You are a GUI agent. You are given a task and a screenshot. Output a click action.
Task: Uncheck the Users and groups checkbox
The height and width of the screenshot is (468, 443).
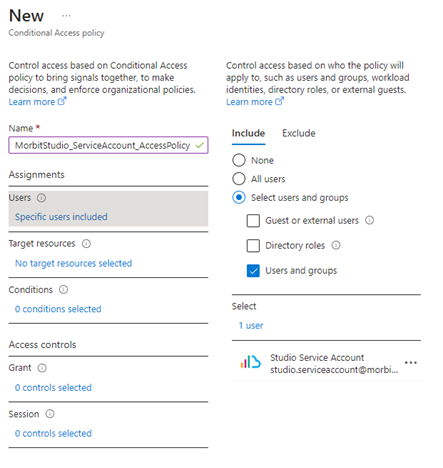(x=253, y=271)
